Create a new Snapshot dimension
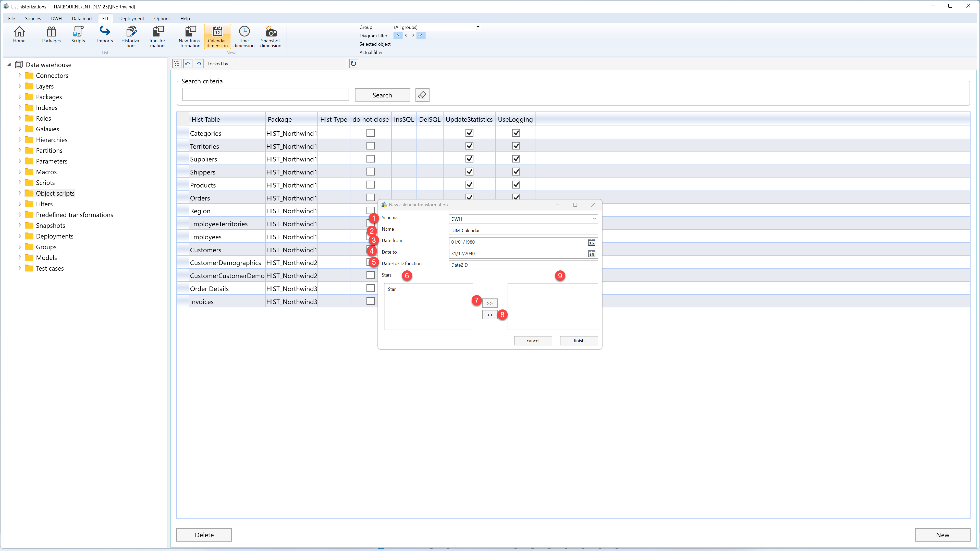980x551 pixels. (271, 36)
